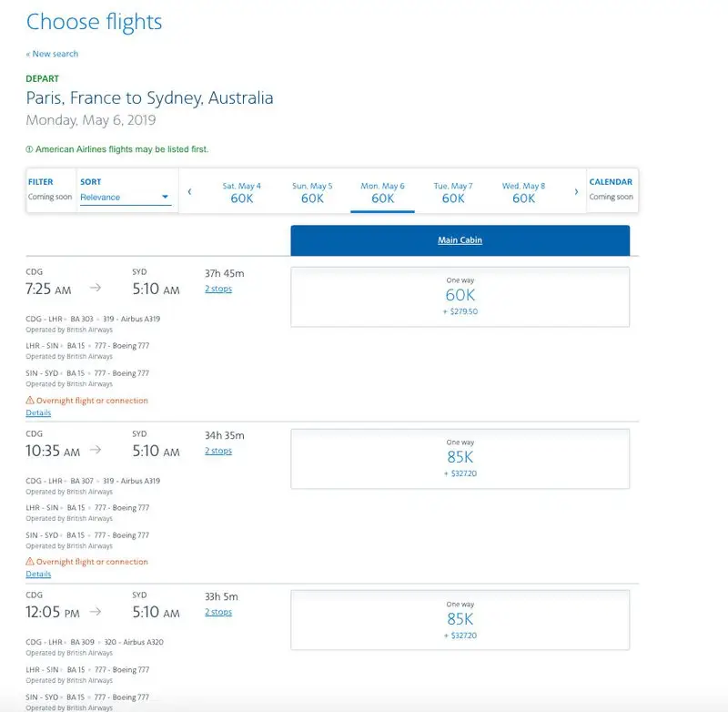The image size is (728, 712).
Task: Click the info icon beside American Airlines notice
Action: point(29,149)
